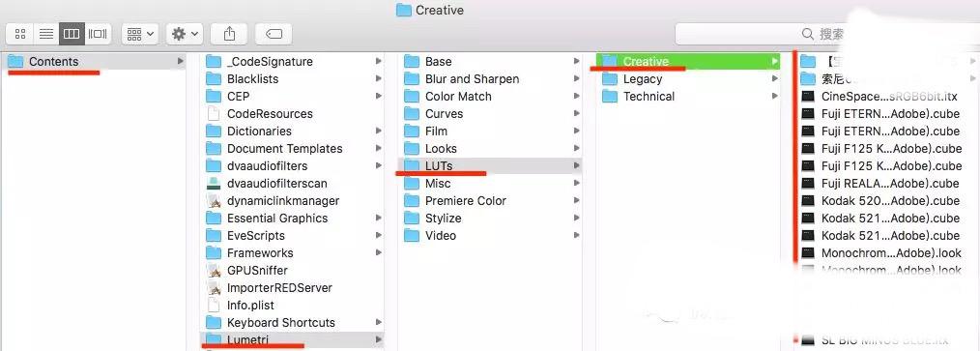This screenshot has height=351, width=980.
Task: Select the Premiere Color folder
Action: [491, 201]
